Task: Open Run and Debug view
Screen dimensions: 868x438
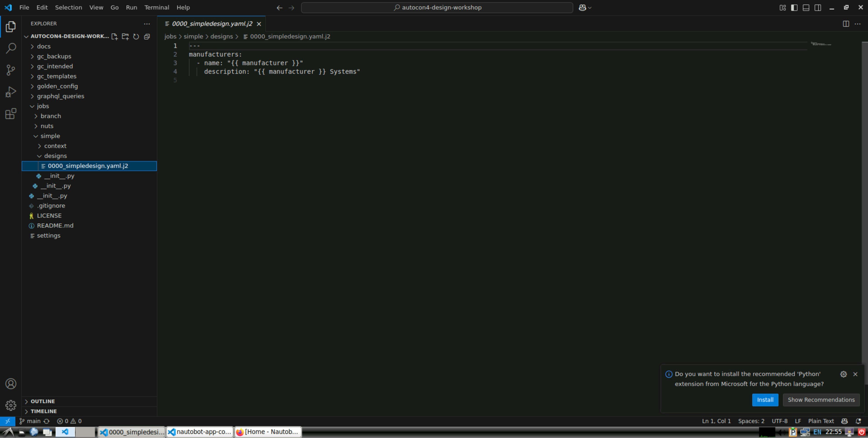Action: [11, 92]
